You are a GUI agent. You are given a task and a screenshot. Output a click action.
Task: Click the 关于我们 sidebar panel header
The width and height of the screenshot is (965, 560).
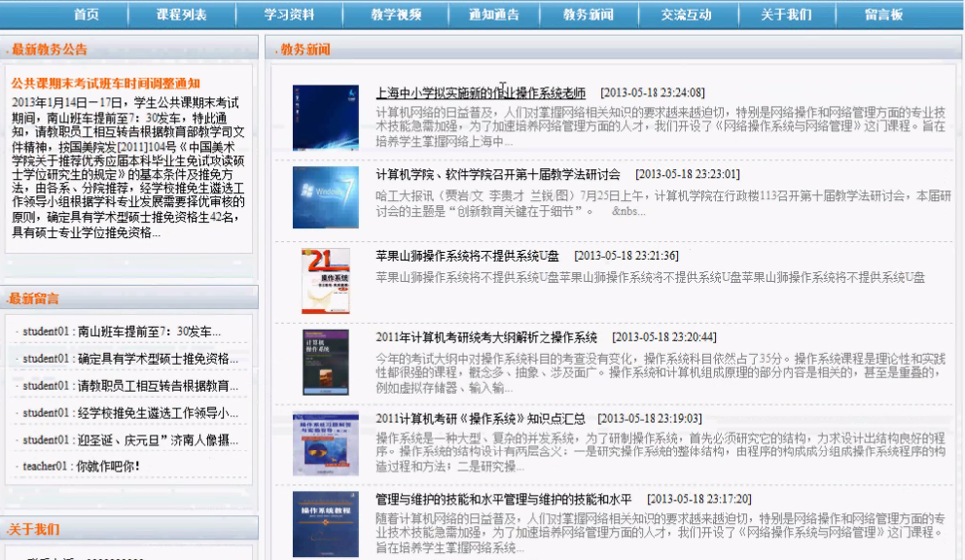pos(129,529)
